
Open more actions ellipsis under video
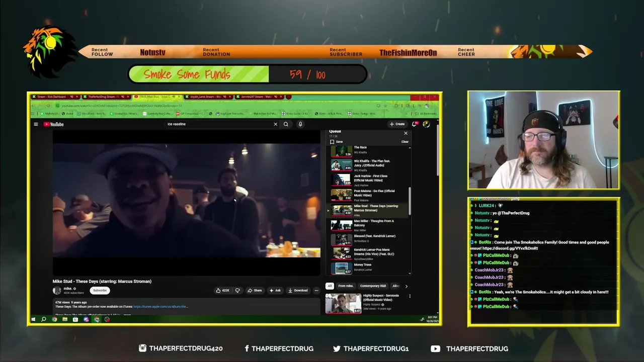click(316, 290)
